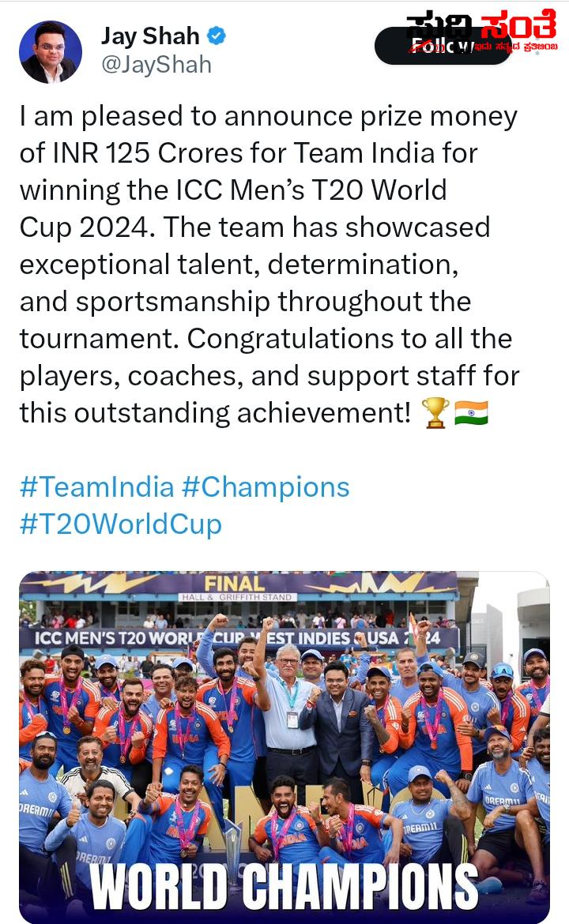Viewport: 569px width, 924px height.
Task: Follow the Jay Shah account
Action: pos(443,46)
